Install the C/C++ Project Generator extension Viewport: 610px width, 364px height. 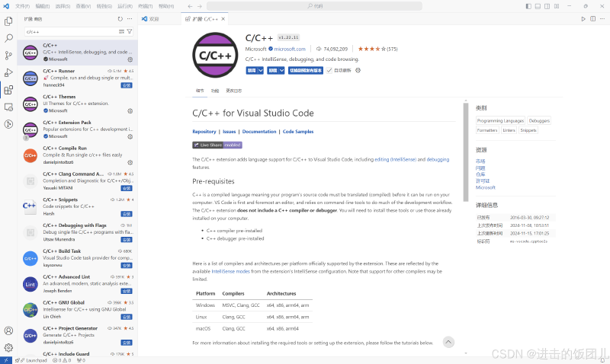127,343
